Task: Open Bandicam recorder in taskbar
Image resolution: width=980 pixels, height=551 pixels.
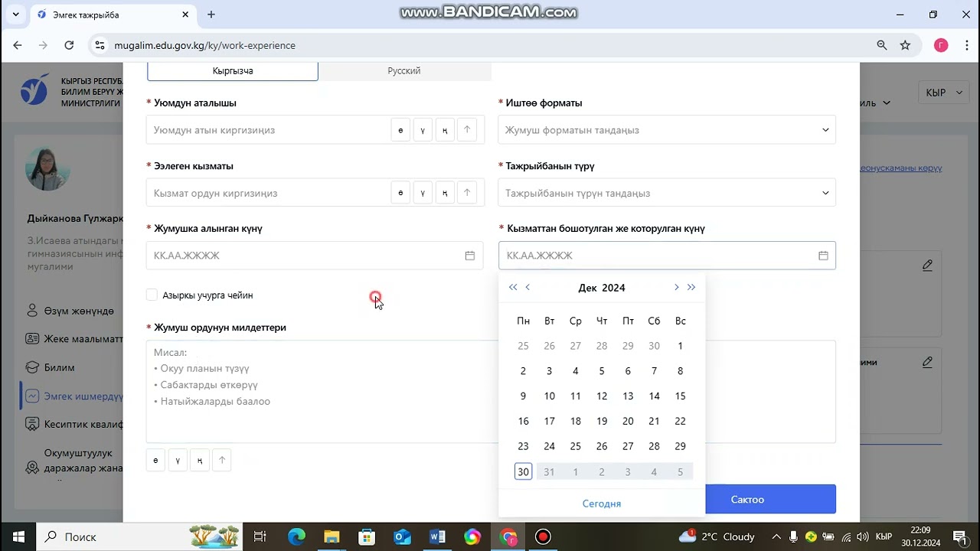Action: 543,536
